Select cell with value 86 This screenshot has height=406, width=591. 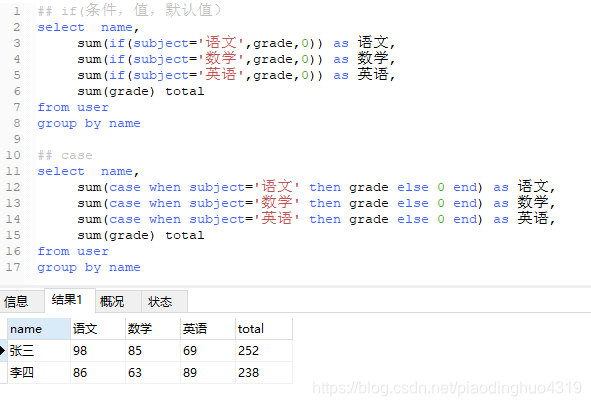98,373
